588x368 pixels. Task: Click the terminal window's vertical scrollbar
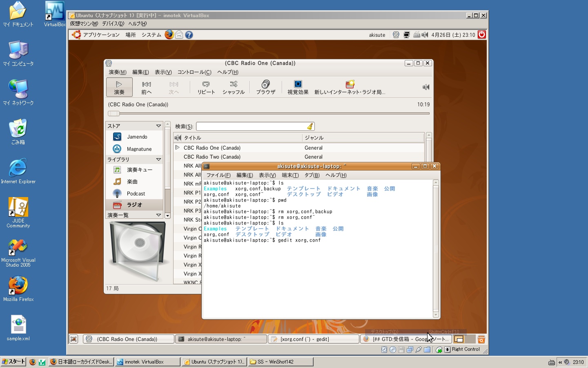click(x=436, y=249)
